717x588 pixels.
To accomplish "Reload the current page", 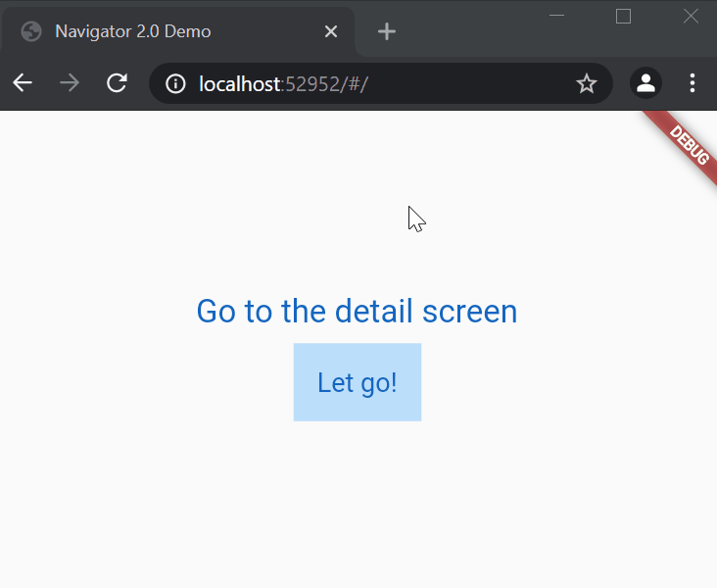I will click(x=118, y=83).
